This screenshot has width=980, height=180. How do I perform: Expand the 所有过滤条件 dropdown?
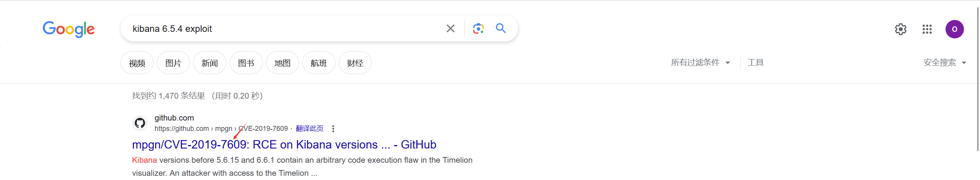click(700, 63)
